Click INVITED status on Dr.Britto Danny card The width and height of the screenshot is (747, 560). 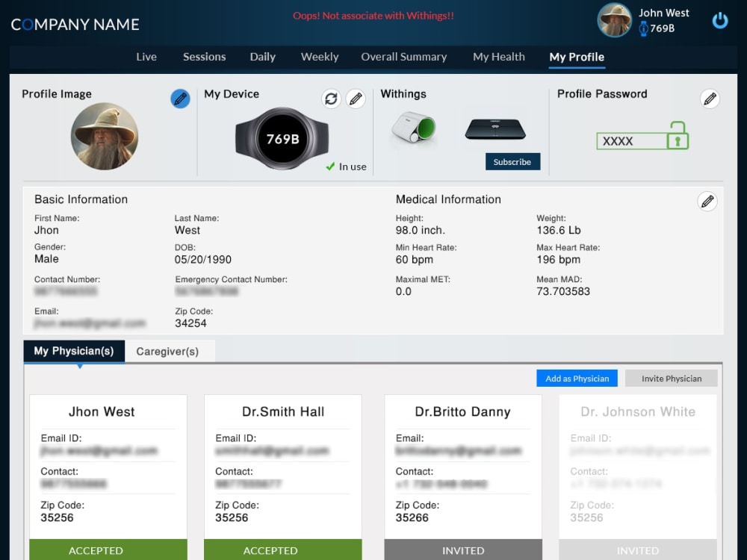463,550
